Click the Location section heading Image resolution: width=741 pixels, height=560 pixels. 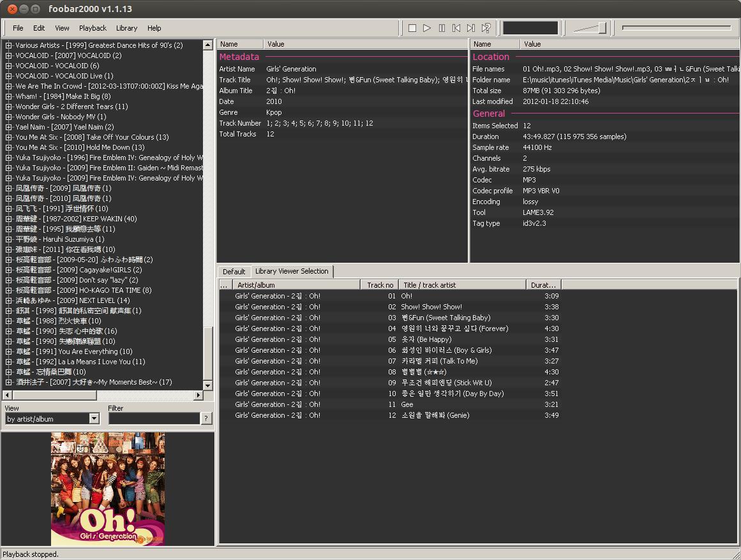[x=491, y=57]
